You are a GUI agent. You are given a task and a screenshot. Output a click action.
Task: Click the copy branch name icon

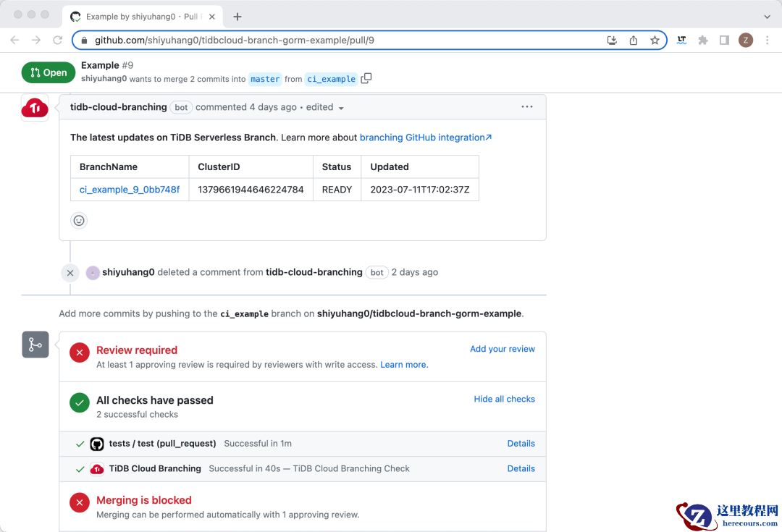click(366, 79)
